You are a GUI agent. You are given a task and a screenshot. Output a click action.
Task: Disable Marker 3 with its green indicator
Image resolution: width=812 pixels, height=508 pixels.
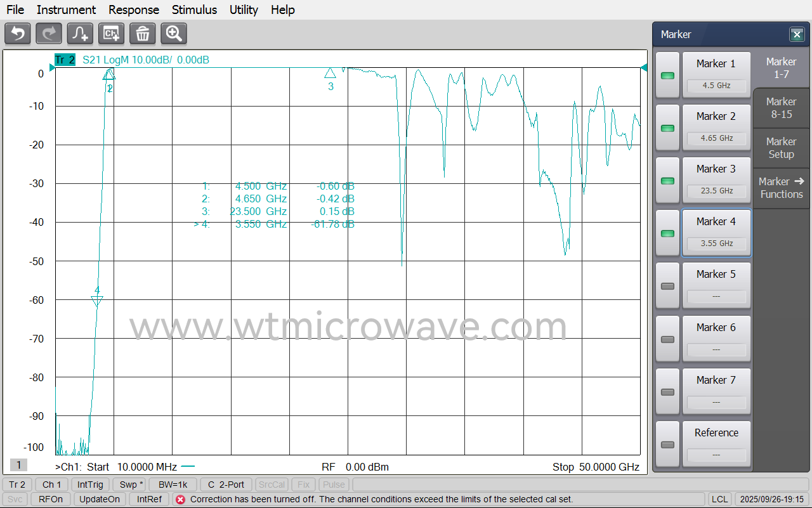[x=667, y=180]
